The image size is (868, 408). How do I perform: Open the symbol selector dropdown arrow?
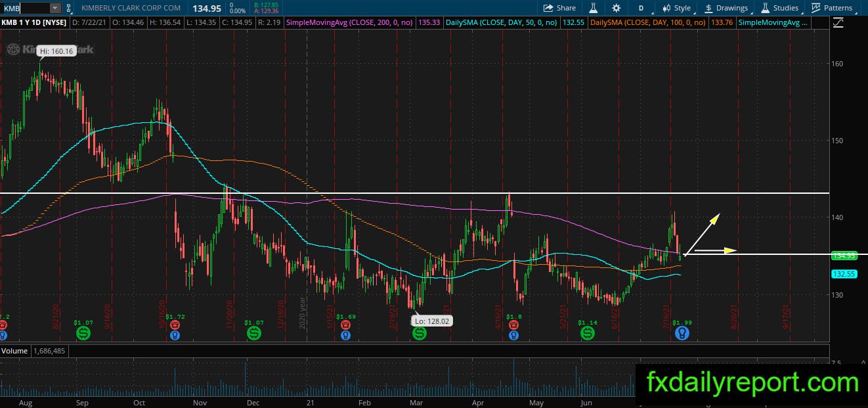55,8
